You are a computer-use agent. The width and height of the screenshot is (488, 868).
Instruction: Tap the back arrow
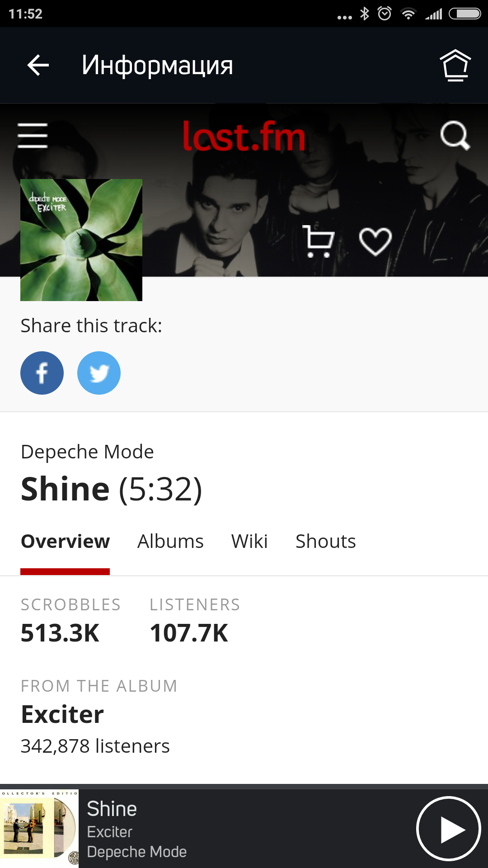point(38,66)
